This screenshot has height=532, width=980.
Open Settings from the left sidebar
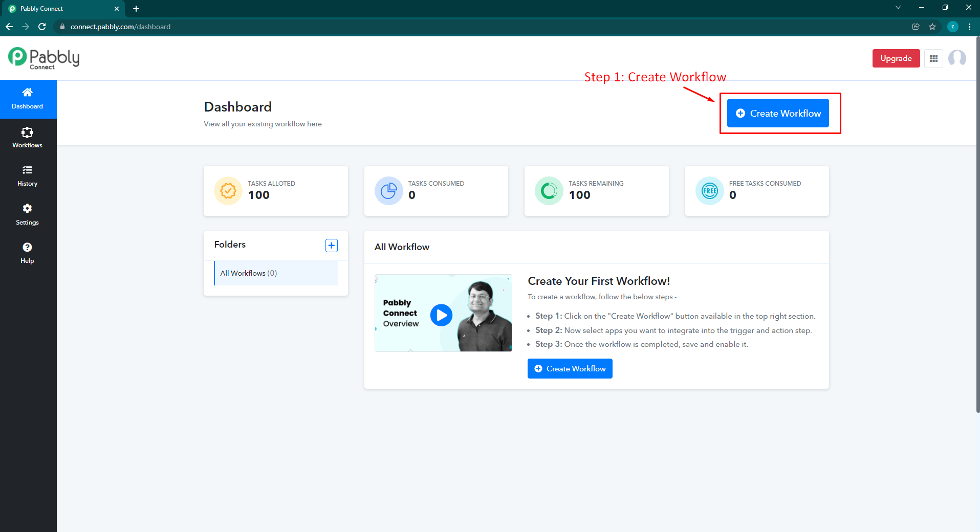click(x=27, y=214)
